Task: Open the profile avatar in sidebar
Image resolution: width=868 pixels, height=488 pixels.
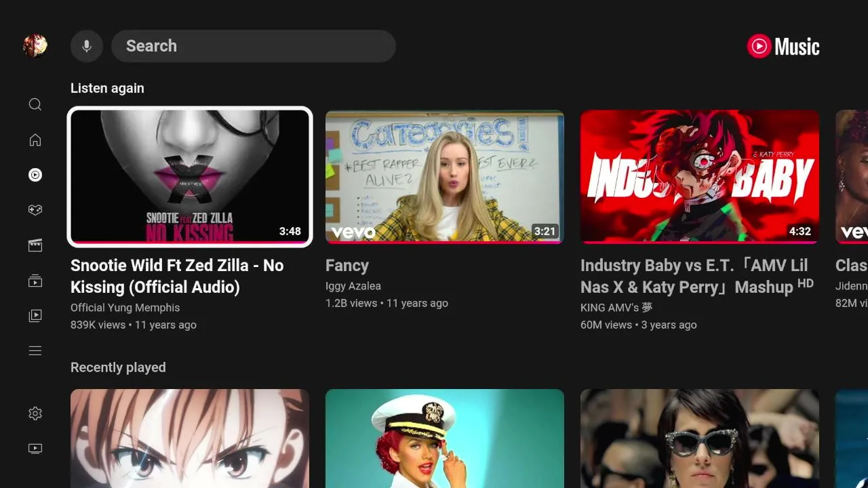Action: coord(35,46)
